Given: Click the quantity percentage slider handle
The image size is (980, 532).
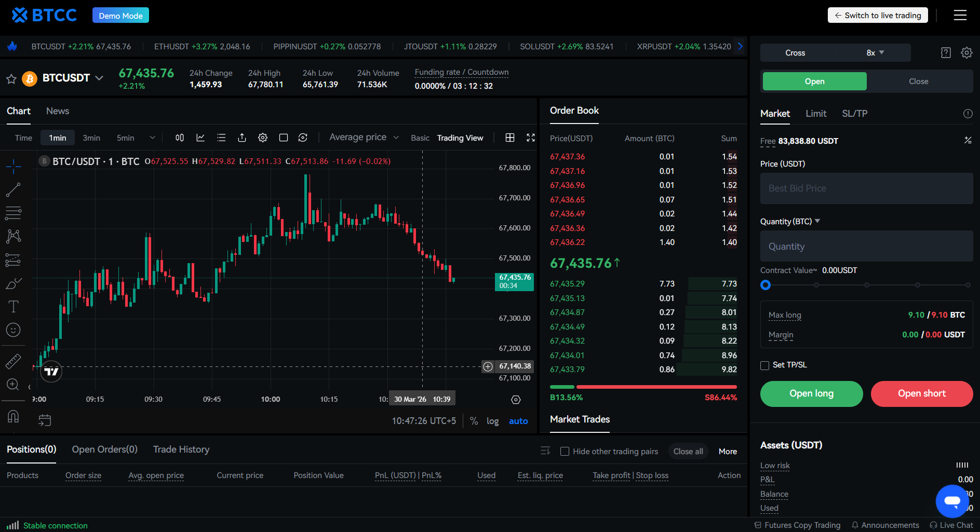Looking at the screenshot, I should pos(766,285).
